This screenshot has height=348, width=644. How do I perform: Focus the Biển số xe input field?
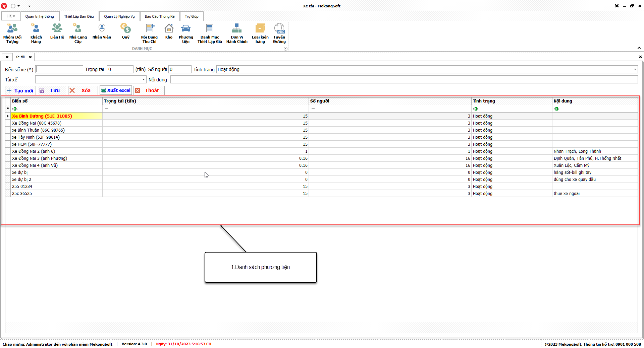tap(59, 69)
